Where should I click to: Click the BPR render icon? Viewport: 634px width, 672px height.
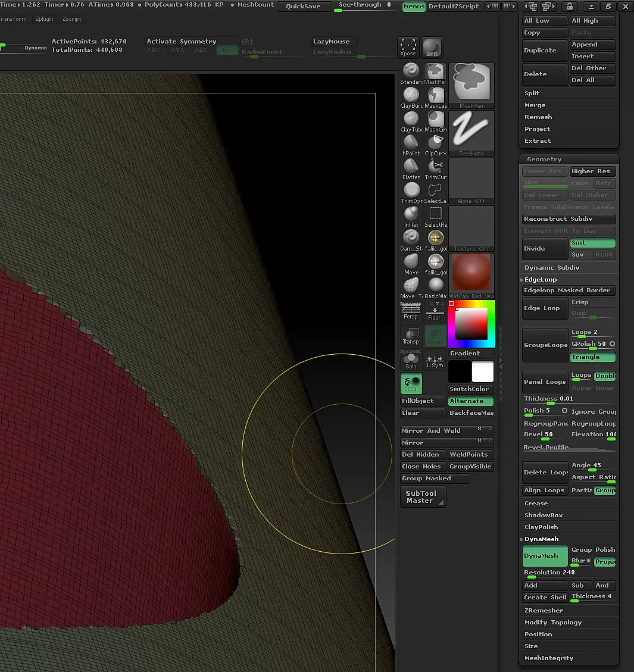pos(432,47)
